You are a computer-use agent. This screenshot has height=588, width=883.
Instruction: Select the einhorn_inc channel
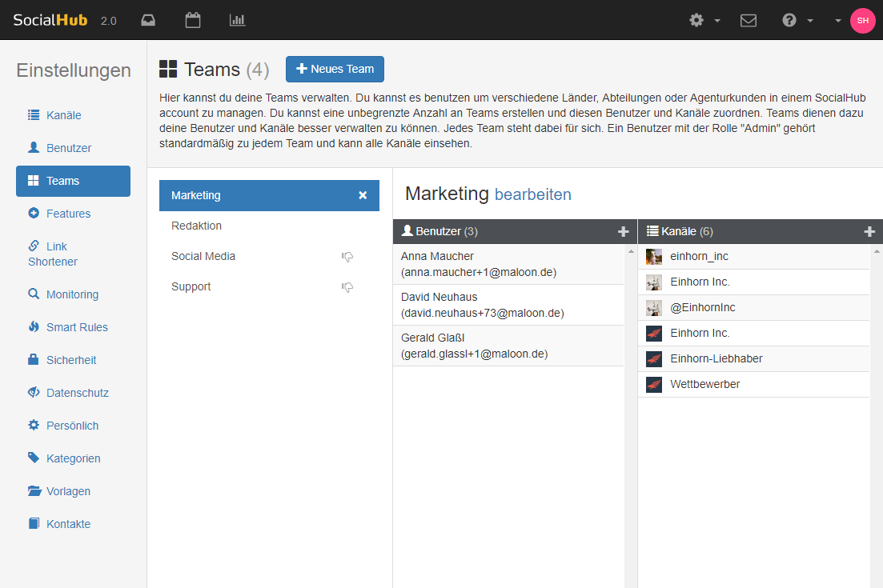754,257
